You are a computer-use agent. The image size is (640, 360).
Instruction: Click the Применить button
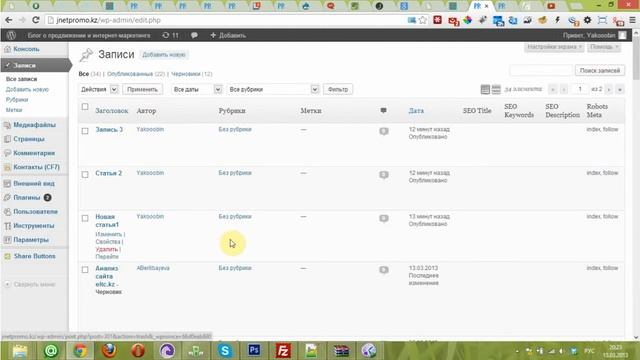pyautogui.click(x=142, y=89)
